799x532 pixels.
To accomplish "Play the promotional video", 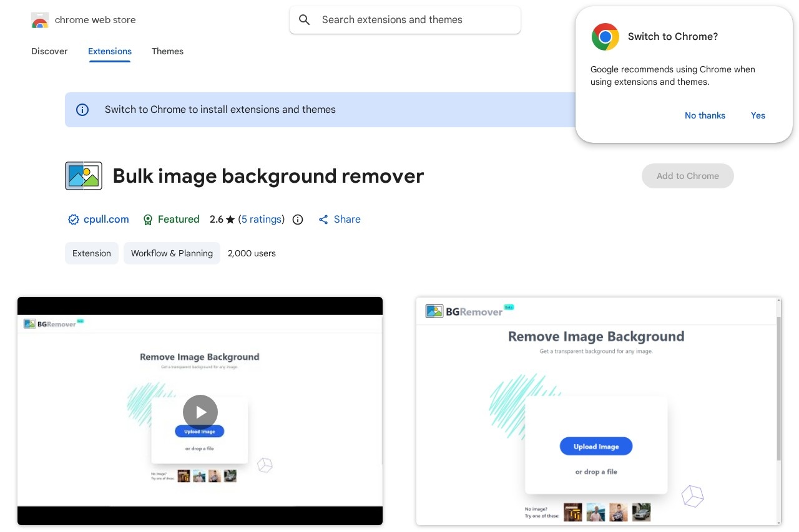I will [x=200, y=412].
